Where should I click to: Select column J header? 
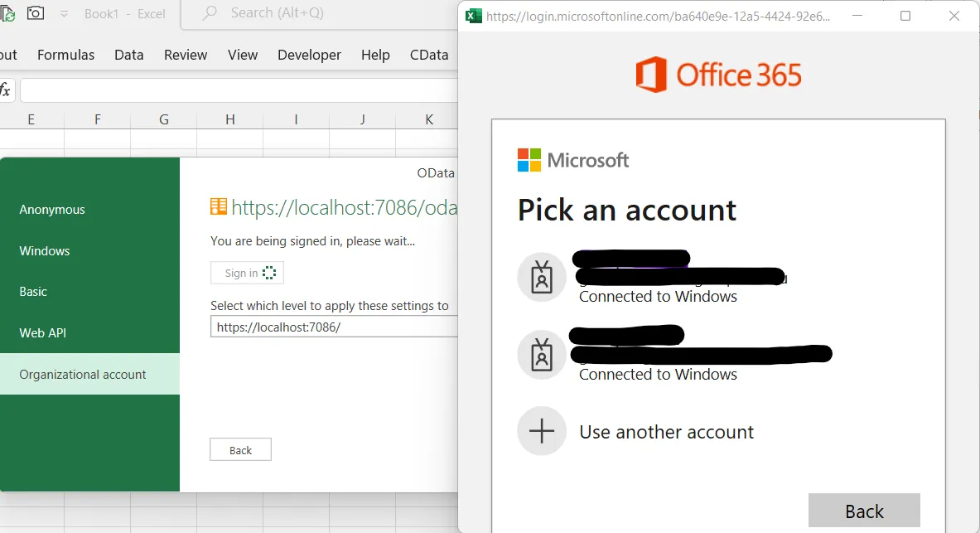(363, 119)
